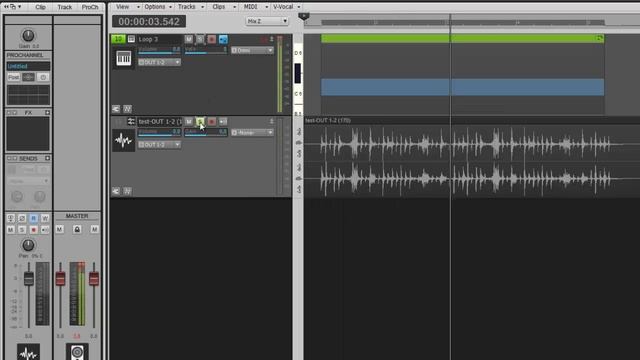Viewport: 640px width, 360px height.
Task: Click the track strip icon beside test-OUT 1-2 name
Action: 131,122
